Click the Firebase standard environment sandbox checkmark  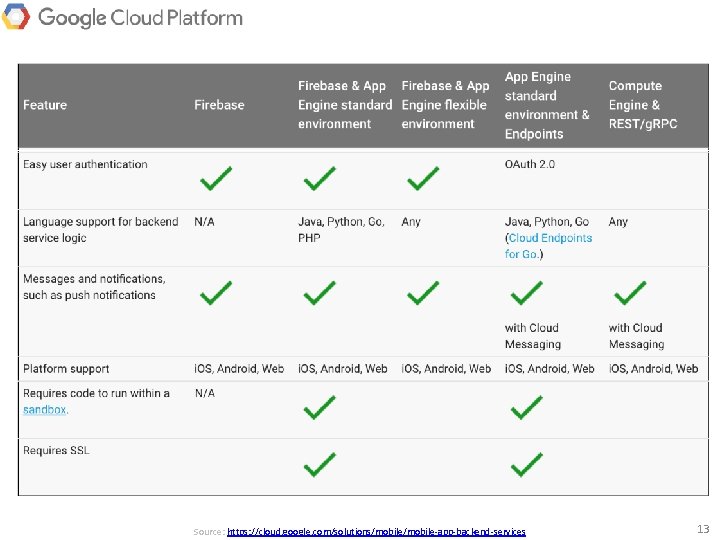[x=320, y=407]
